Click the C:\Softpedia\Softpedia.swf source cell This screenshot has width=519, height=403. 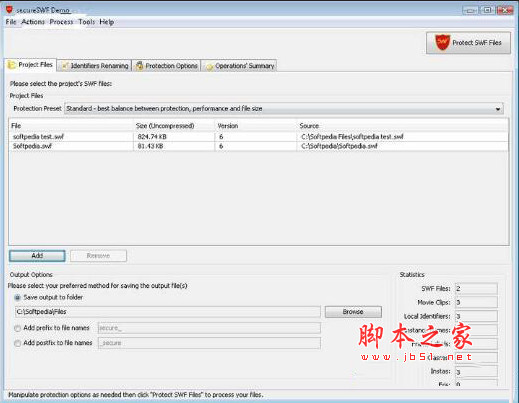point(403,146)
